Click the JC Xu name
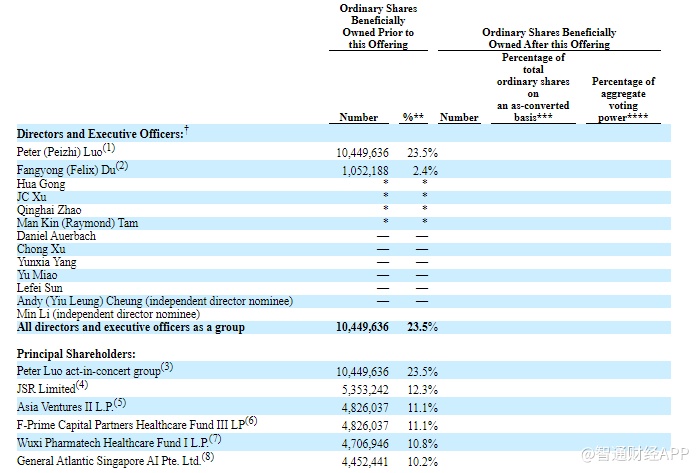The image size is (699, 473). point(32,197)
